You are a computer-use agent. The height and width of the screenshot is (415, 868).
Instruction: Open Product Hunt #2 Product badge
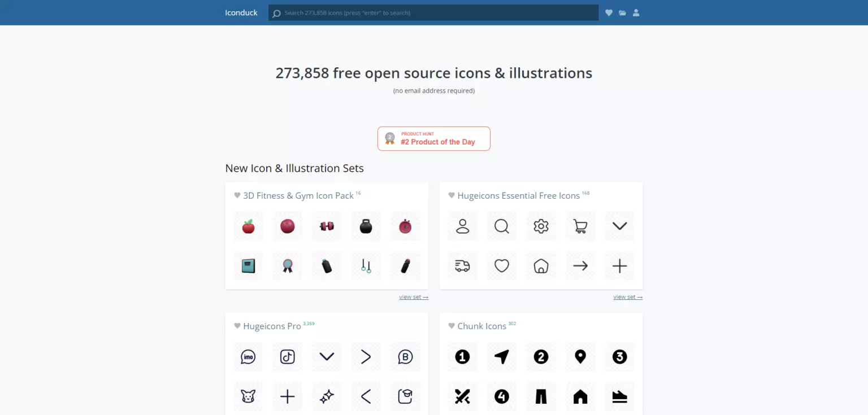point(434,138)
